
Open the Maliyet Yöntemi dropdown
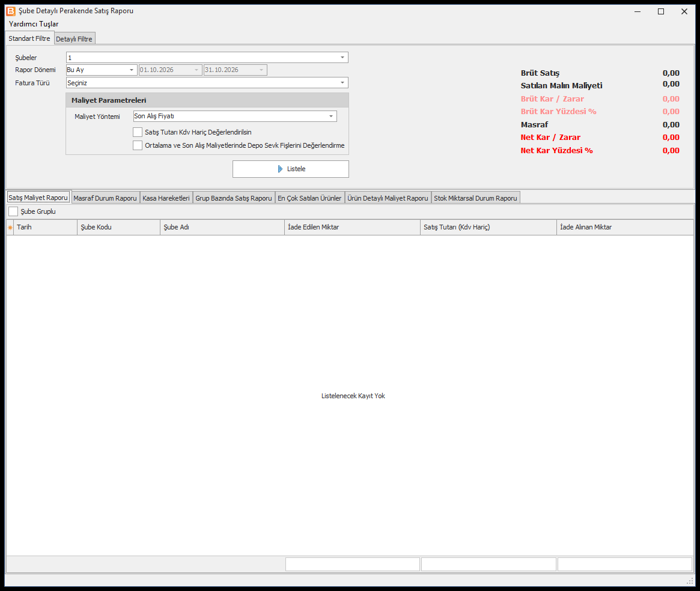[331, 116]
